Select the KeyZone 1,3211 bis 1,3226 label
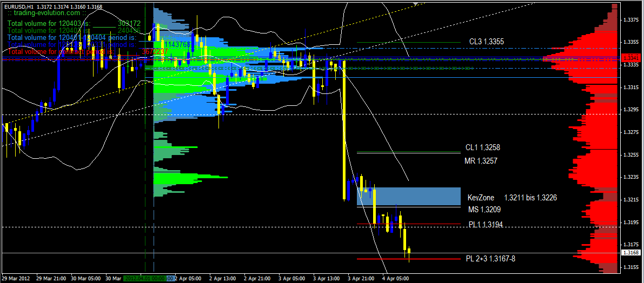This screenshot has height=283, width=644. pos(512,198)
